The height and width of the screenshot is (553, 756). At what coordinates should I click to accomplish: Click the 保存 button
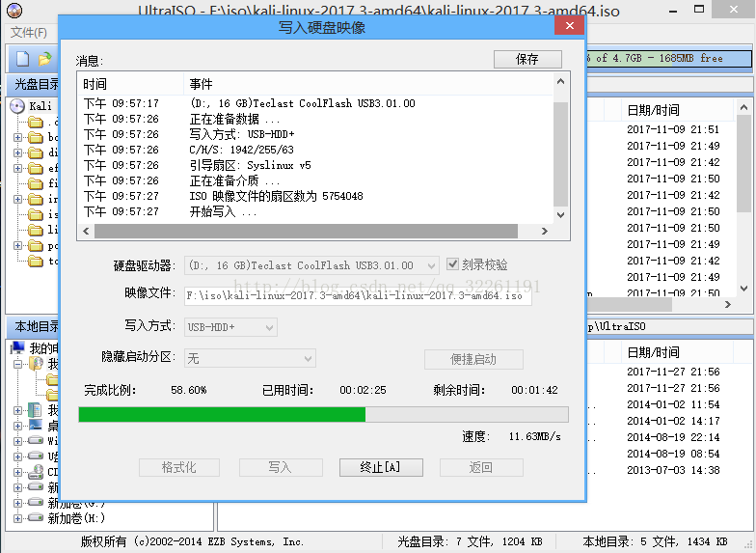pyautogui.click(x=527, y=60)
